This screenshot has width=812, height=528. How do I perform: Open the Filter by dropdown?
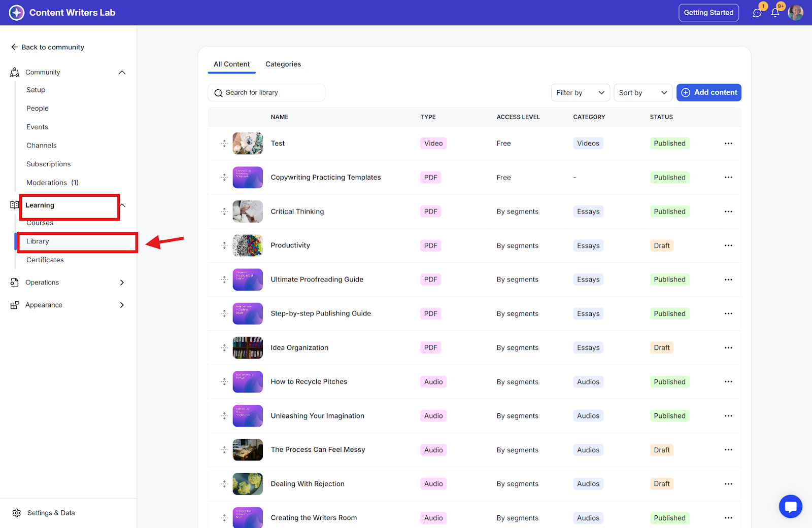click(x=580, y=92)
